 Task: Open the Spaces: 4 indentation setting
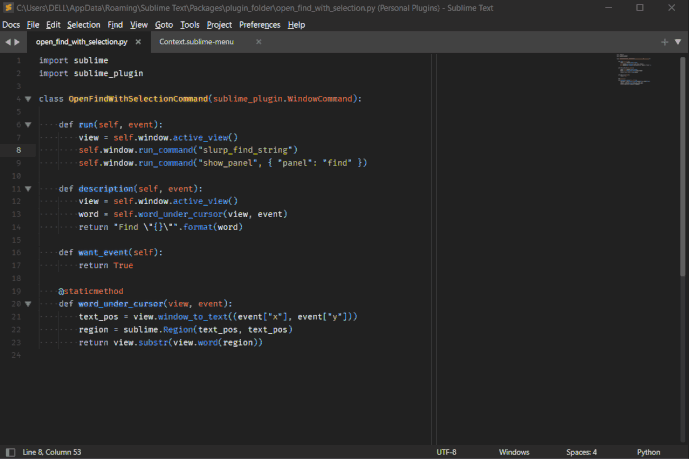[x=581, y=452]
